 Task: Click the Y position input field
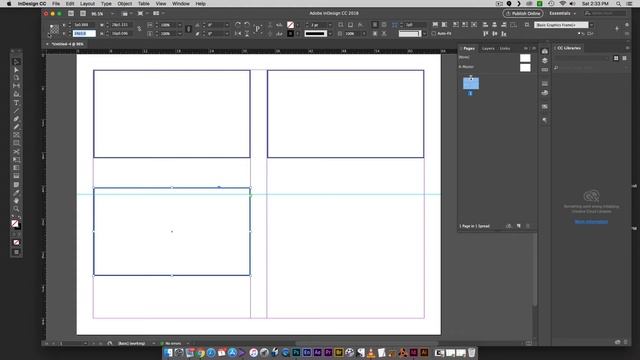point(84,33)
